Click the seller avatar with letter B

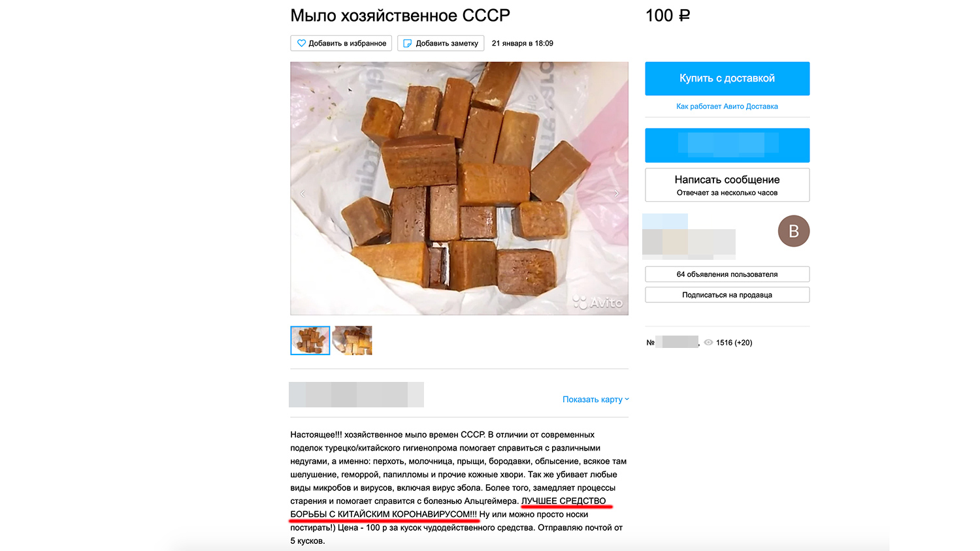794,231
